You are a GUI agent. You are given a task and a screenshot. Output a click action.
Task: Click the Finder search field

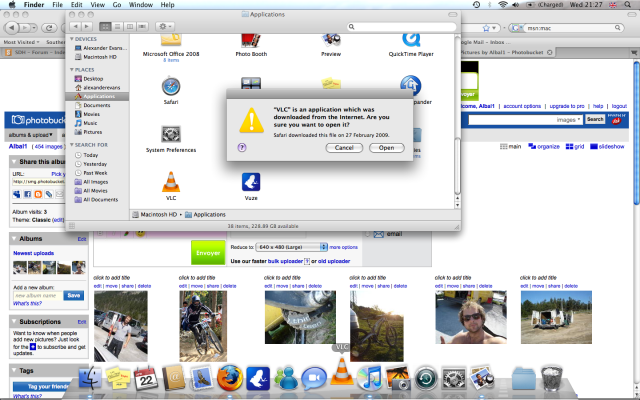click(402, 27)
